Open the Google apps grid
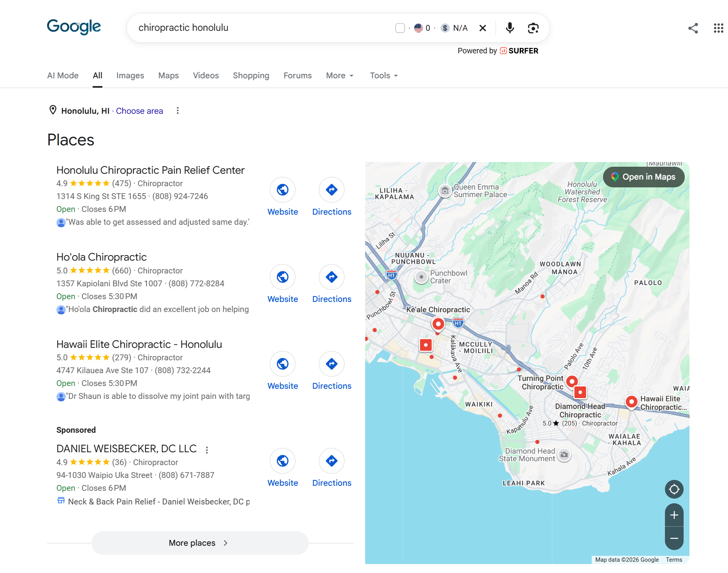 [718, 28]
